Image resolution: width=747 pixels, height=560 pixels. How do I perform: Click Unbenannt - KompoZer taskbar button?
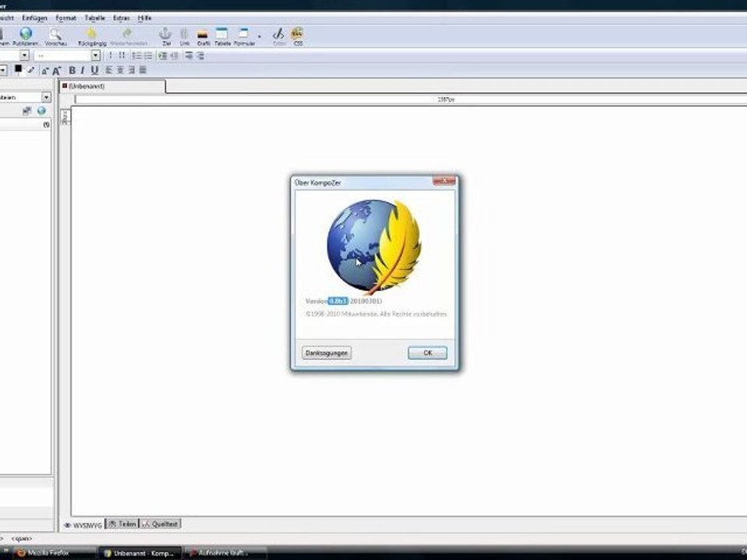[139, 553]
